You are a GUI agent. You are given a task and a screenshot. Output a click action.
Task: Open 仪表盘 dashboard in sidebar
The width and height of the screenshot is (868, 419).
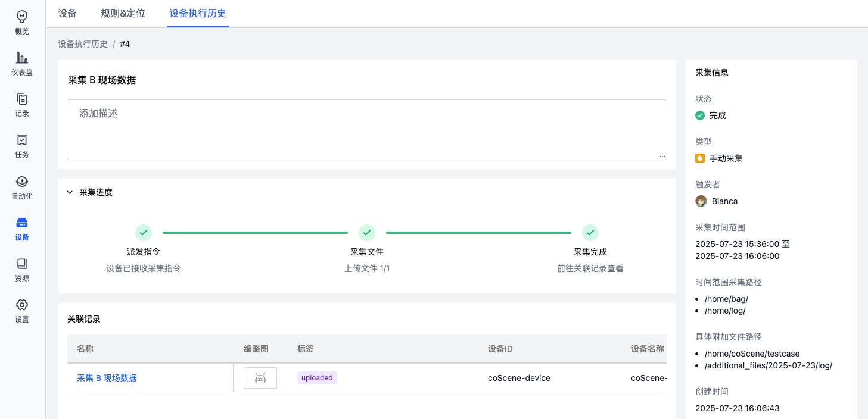click(x=22, y=64)
